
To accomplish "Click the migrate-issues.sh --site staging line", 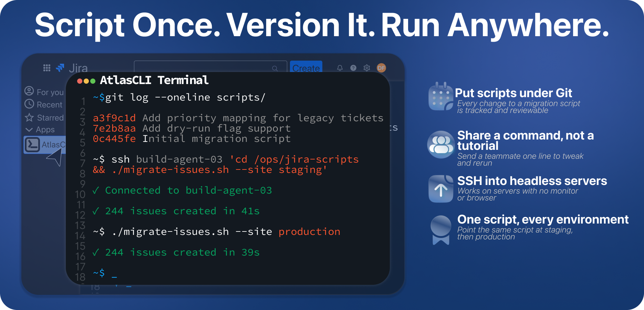I will click(x=210, y=170).
